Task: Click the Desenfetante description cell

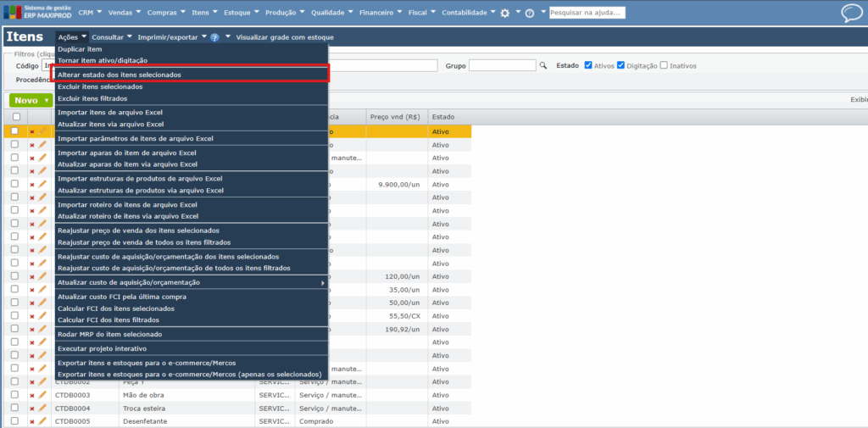Action: click(x=187, y=421)
